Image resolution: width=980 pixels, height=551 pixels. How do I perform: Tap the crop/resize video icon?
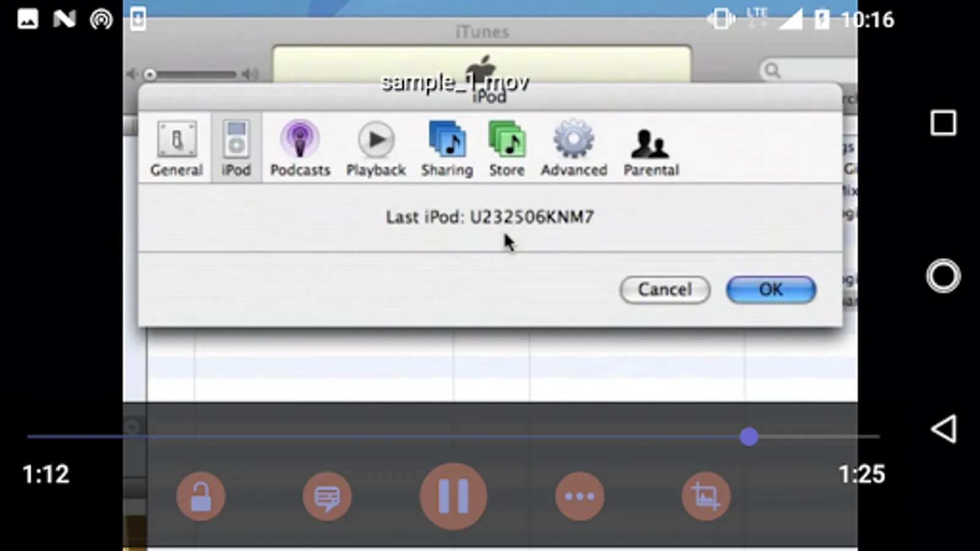pos(706,497)
